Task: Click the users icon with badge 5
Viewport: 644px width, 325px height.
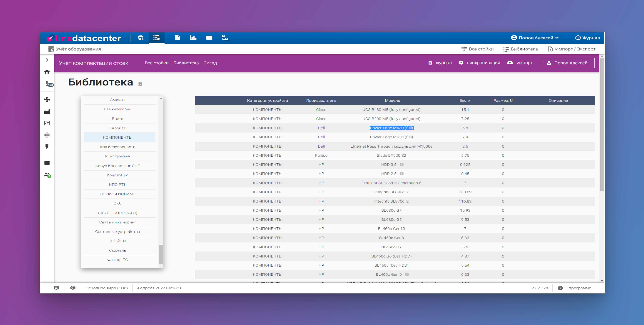Action: (x=48, y=175)
